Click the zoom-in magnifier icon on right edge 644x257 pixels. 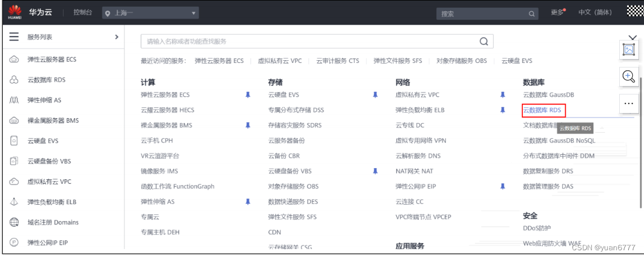pyautogui.click(x=628, y=77)
